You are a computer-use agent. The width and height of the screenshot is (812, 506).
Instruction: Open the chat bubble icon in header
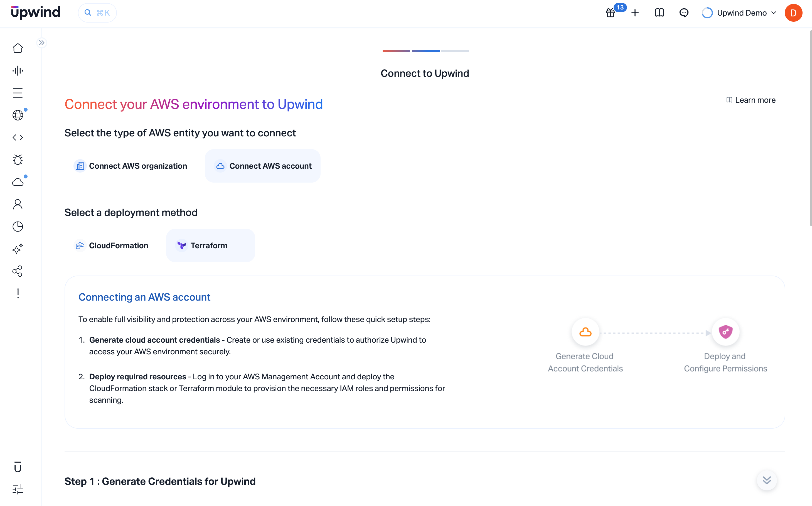pos(684,13)
